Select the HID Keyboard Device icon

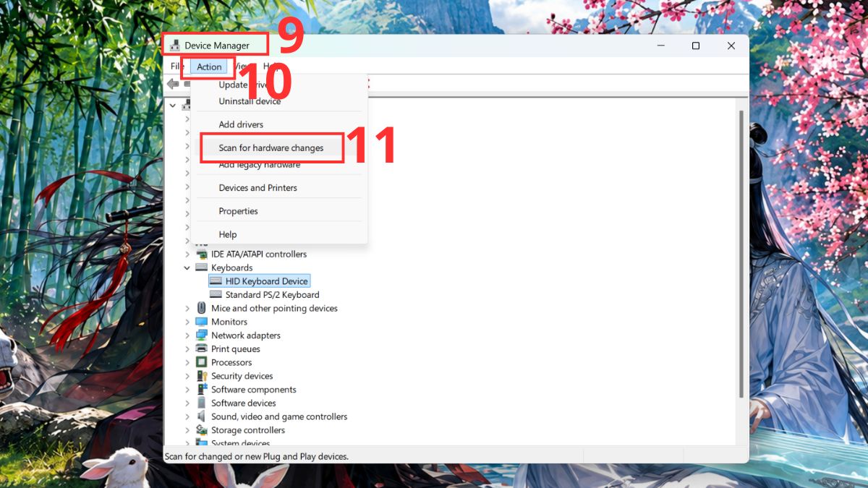point(216,281)
